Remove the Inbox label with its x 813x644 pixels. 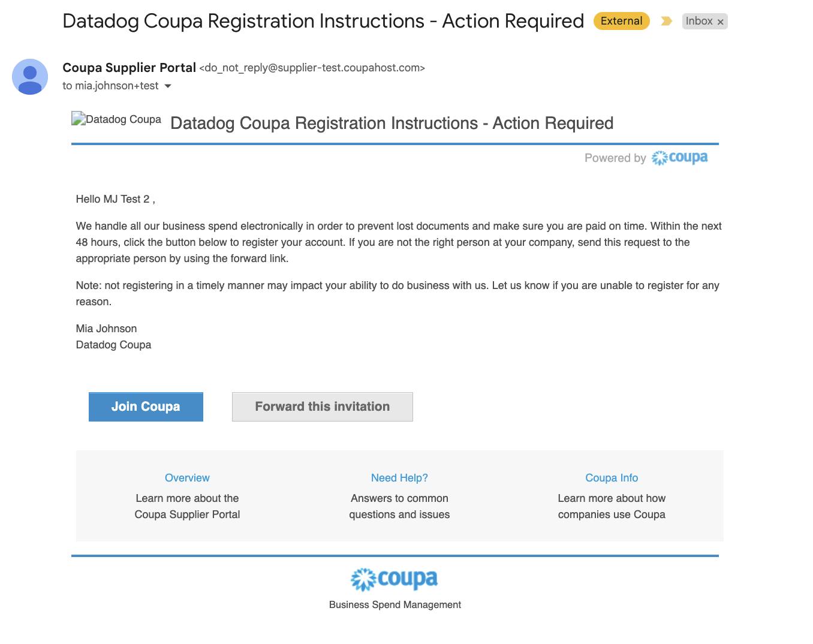pos(720,22)
